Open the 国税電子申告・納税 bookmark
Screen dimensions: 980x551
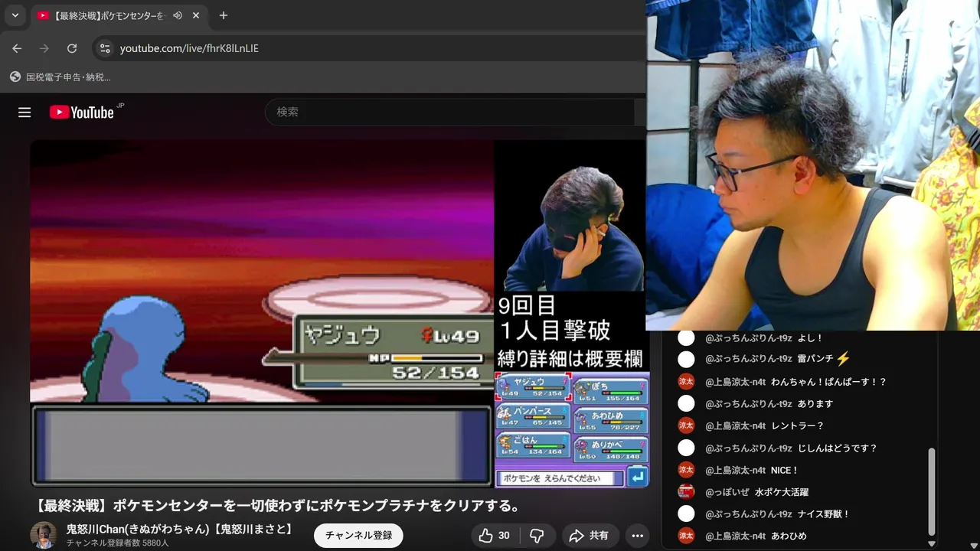(60, 77)
